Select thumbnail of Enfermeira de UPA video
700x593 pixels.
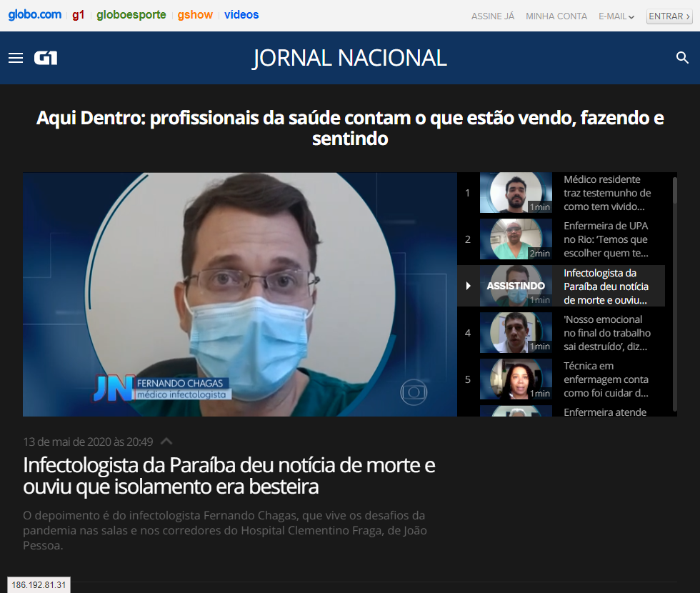point(516,239)
